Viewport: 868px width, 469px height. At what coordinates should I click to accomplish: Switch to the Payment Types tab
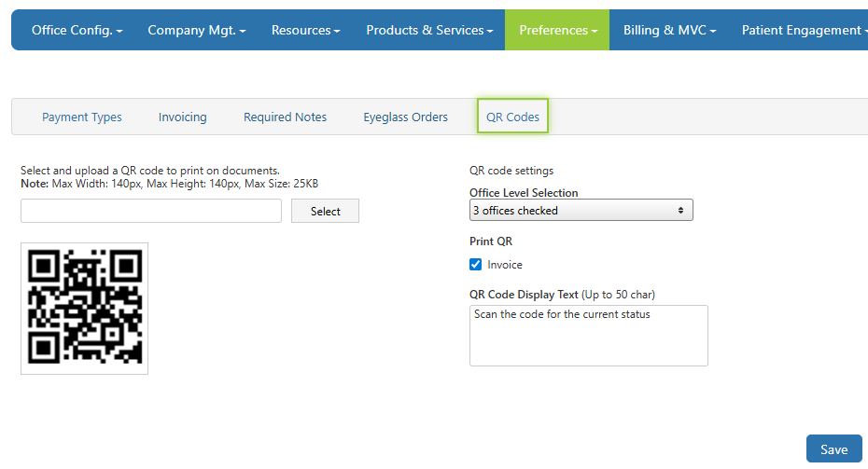coord(82,117)
